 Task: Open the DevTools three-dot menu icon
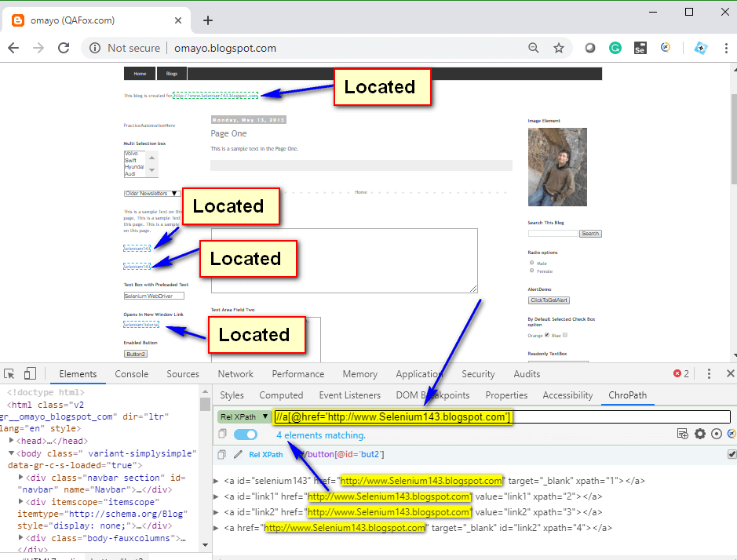(709, 374)
